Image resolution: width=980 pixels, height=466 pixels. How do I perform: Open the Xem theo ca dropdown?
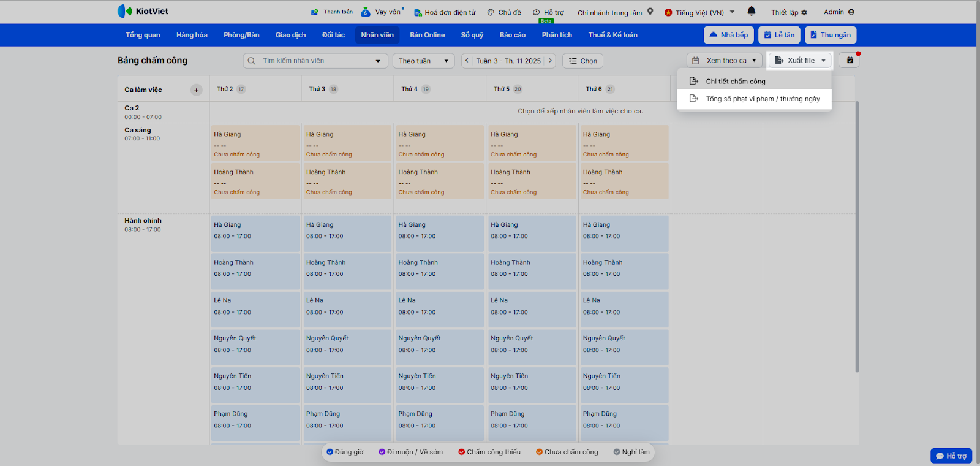(725, 61)
